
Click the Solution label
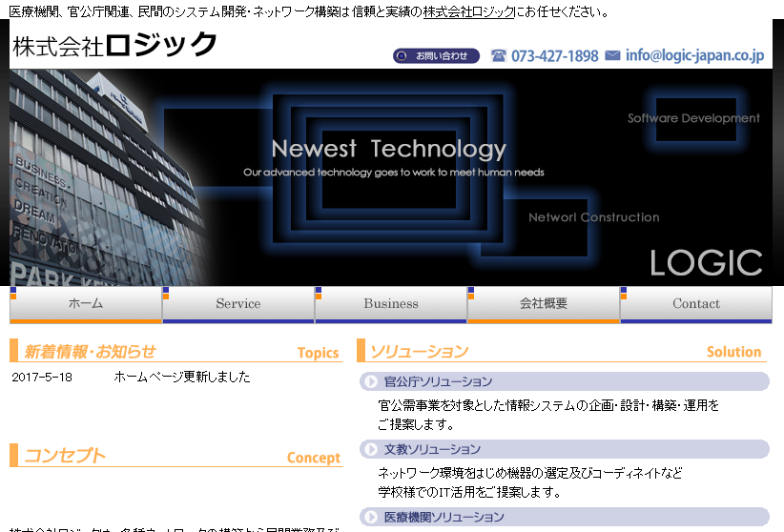734,352
